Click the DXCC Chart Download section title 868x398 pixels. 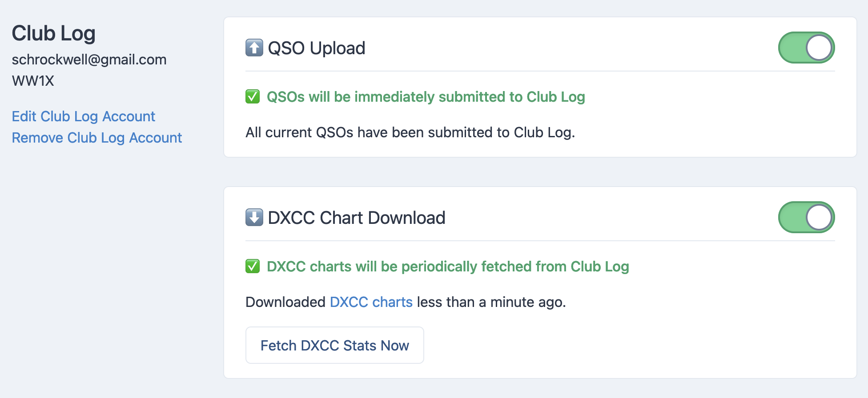(356, 218)
